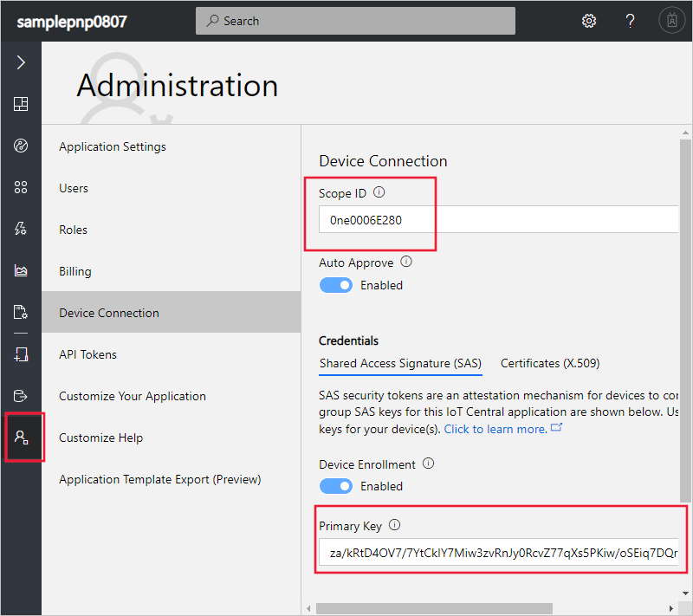The image size is (693, 616).
Task: Toggle the Auto Approve switch
Action: [336, 285]
